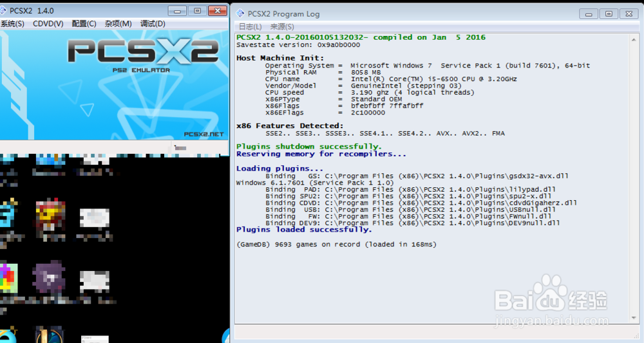Minimize the PCSX2 Program Log window

click(589, 14)
